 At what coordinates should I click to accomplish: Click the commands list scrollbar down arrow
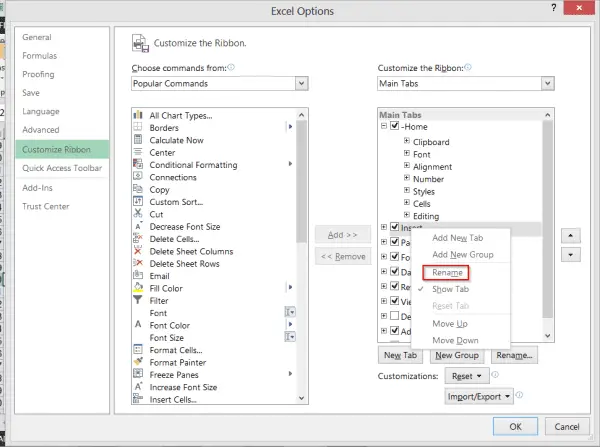click(302, 398)
